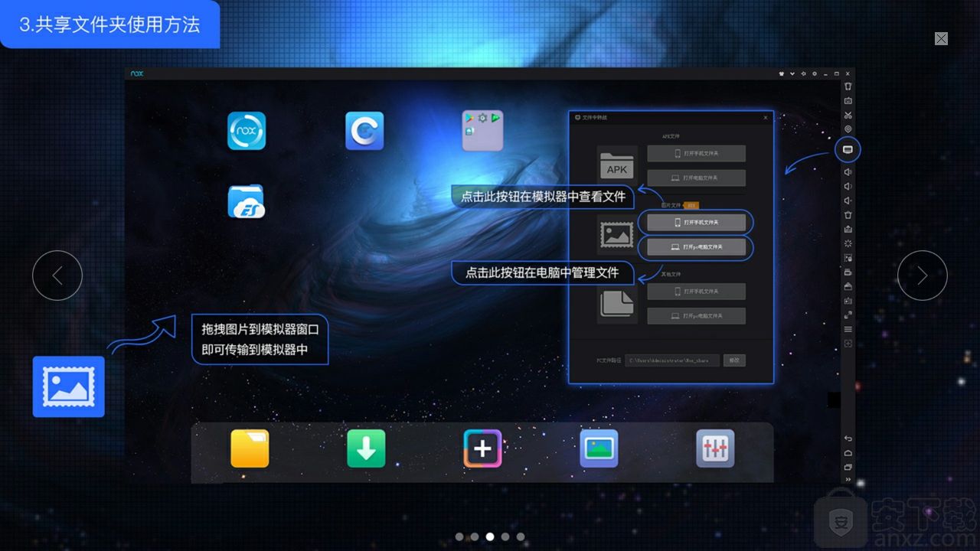Viewport: 980px width, 551px height.
Task: Click the other files document image
Action: pyautogui.click(x=617, y=304)
